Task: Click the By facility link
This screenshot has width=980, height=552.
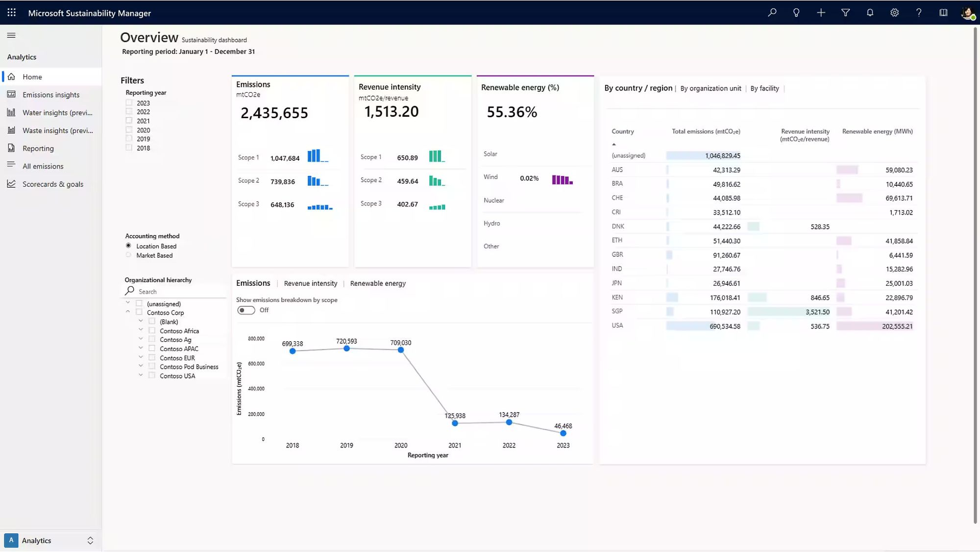Action: [765, 88]
